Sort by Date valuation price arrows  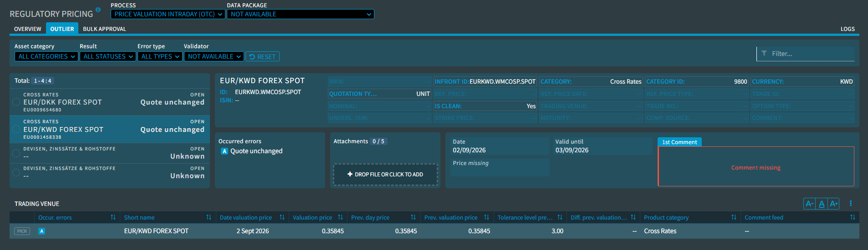282,217
